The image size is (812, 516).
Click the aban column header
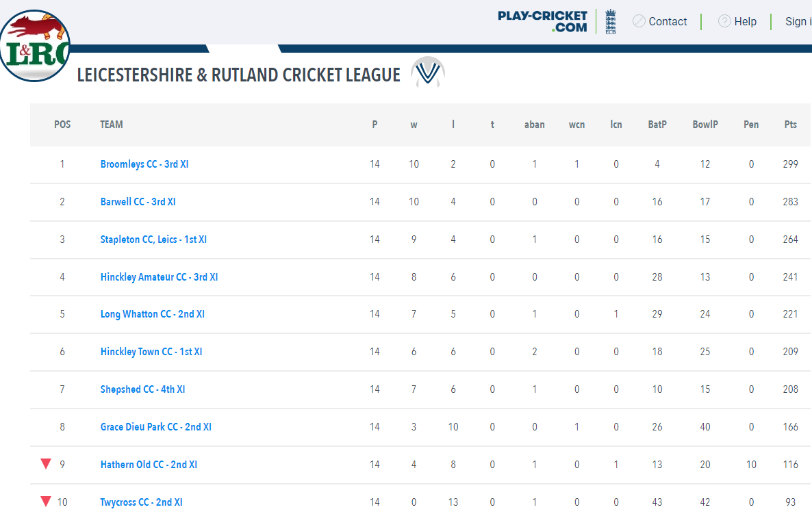click(535, 125)
